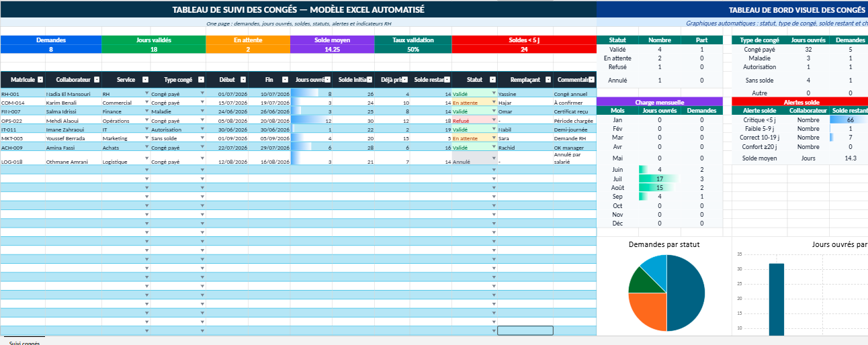Expand Type congé dropdown in Maladie row
This screenshot has height=345, width=868.
(202, 111)
